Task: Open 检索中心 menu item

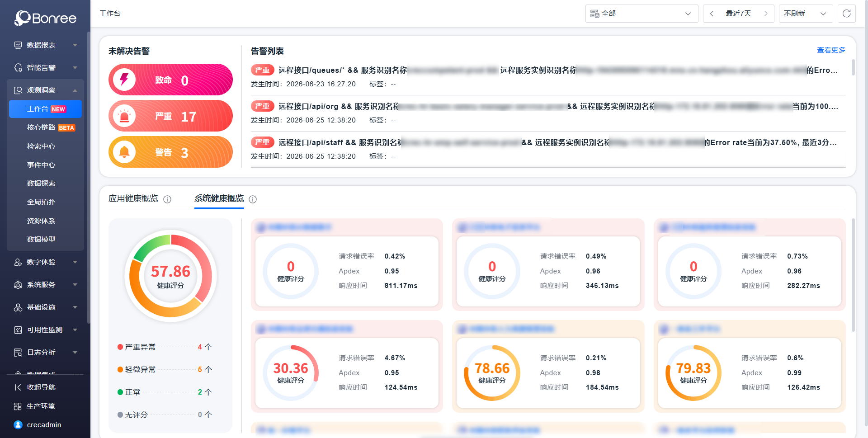Action: pos(45,146)
